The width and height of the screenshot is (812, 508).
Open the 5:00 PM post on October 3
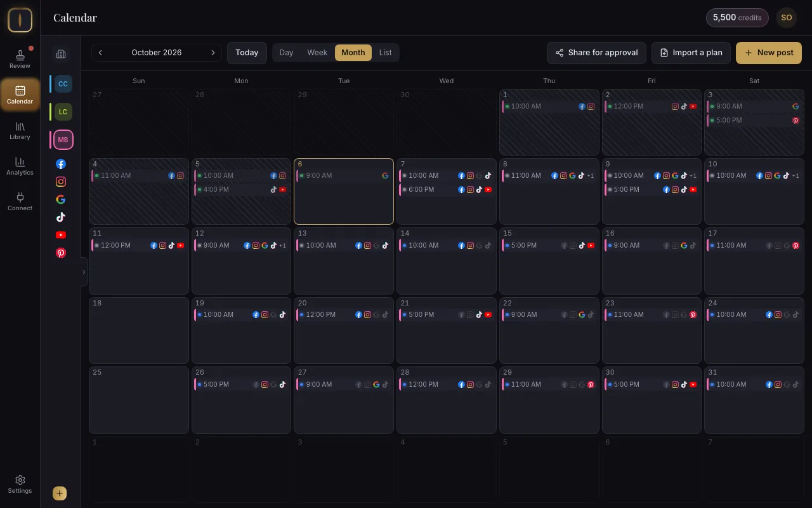coord(755,121)
